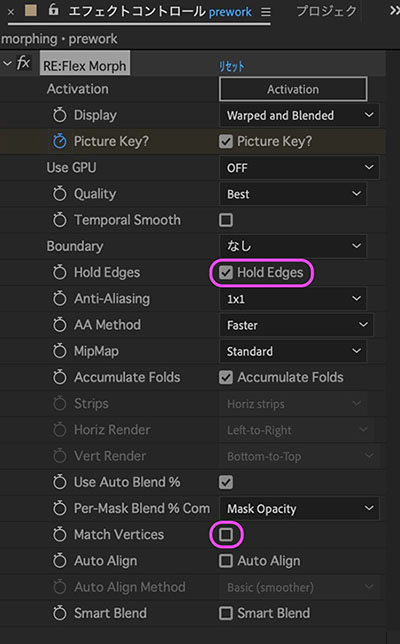Collapse the RE:Flex Morph effect group

[7, 64]
